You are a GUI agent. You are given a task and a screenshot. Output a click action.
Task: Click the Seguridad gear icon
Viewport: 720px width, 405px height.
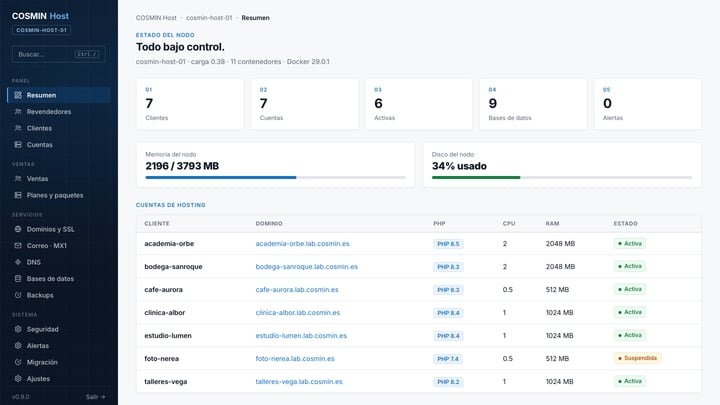coord(18,329)
